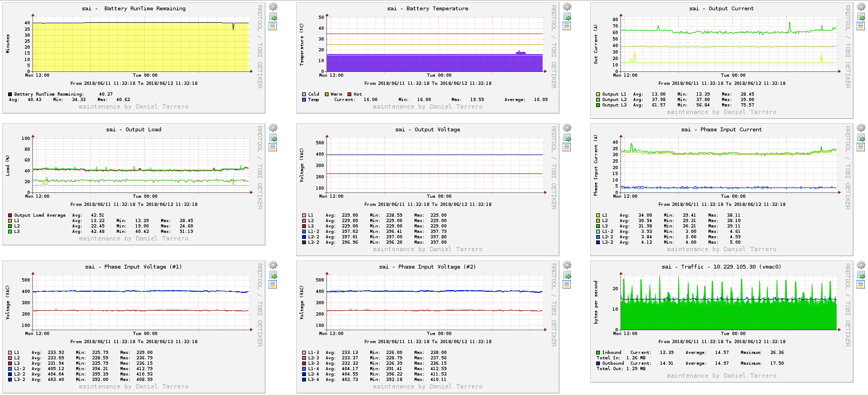Image resolution: width=868 pixels, height=395 pixels.
Task: Export CSV data for Phase Input Voltage (#2) graph
Action: [567, 275]
